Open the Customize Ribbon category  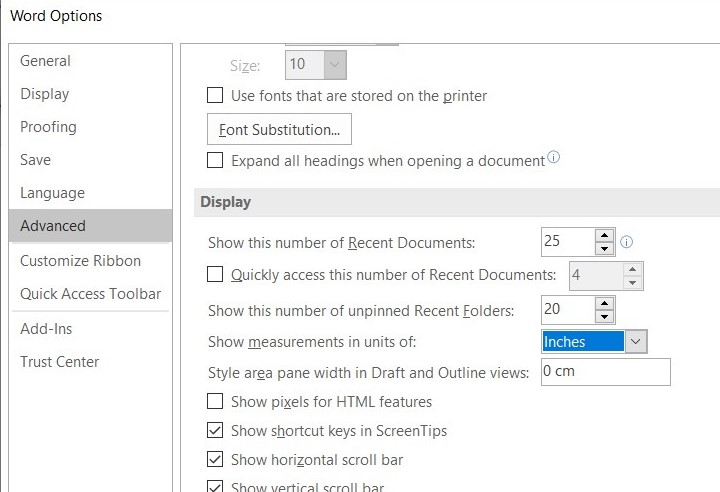[x=90, y=260]
